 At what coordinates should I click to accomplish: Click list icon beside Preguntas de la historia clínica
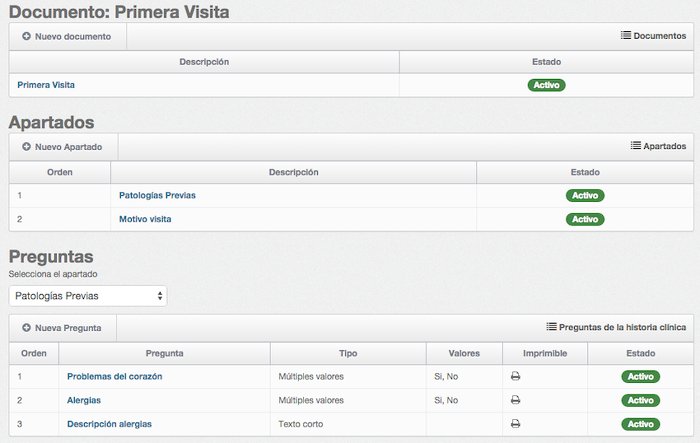[551, 327]
